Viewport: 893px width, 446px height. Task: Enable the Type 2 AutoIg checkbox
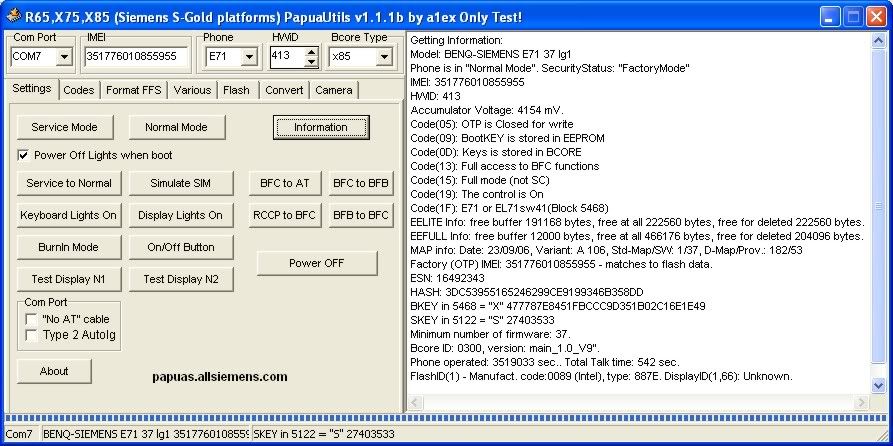tap(32, 335)
